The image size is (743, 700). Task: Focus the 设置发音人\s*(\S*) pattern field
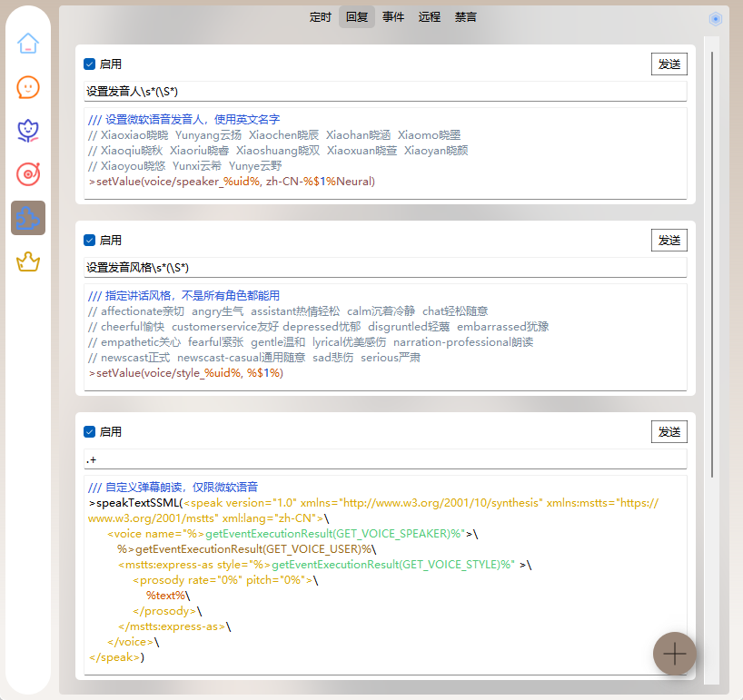(x=385, y=92)
